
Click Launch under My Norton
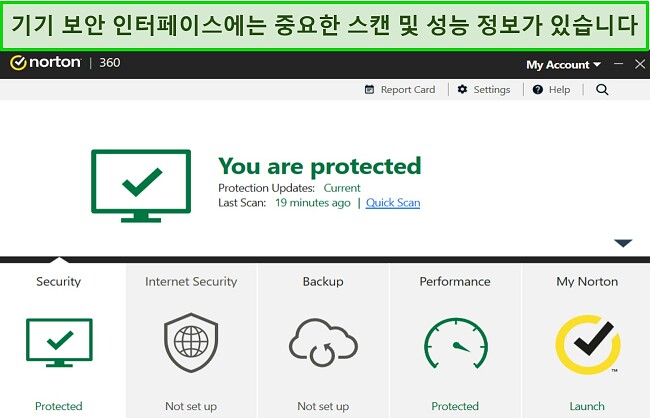pos(587,406)
